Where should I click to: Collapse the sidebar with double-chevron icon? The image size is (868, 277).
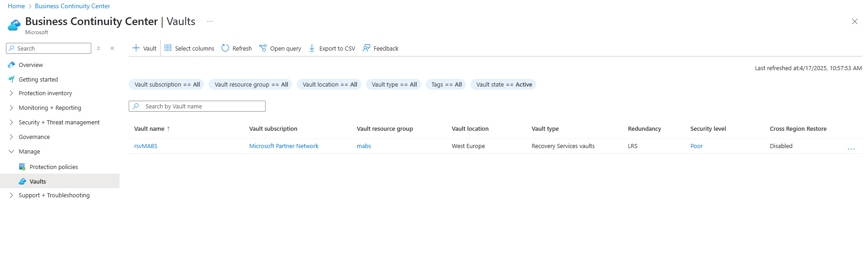point(112,48)
